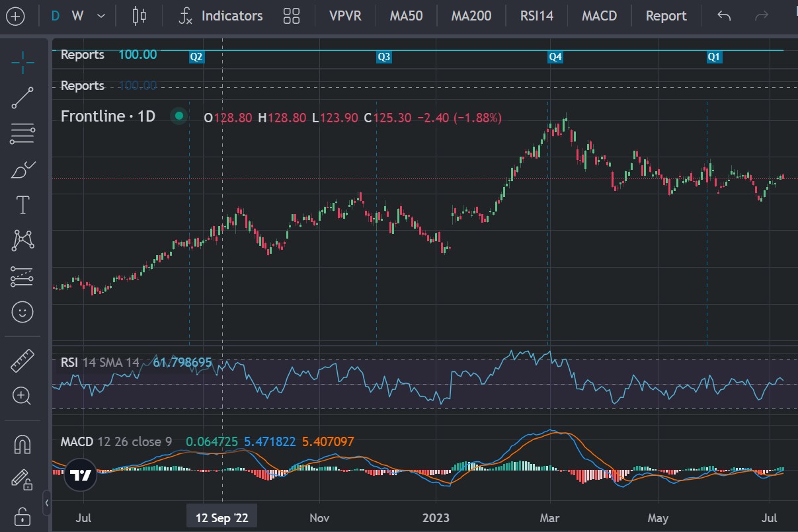Select the Text annotation tool
The height and width of the screenshot is (532, 798).
[23, 205]
